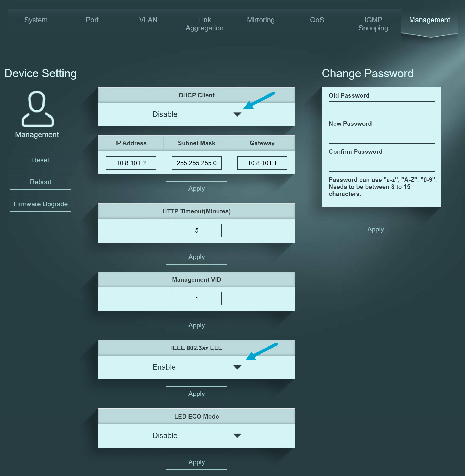Viewport: 465px width, 476px height.
Task: Open the VLAN tab
Action: click(148, 20)
